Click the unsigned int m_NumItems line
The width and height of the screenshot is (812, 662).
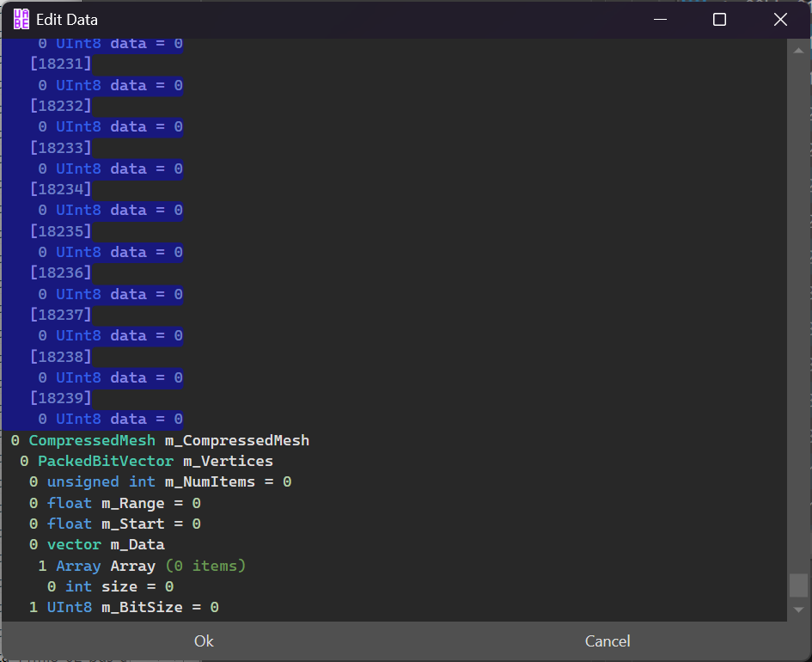(160, 481)
